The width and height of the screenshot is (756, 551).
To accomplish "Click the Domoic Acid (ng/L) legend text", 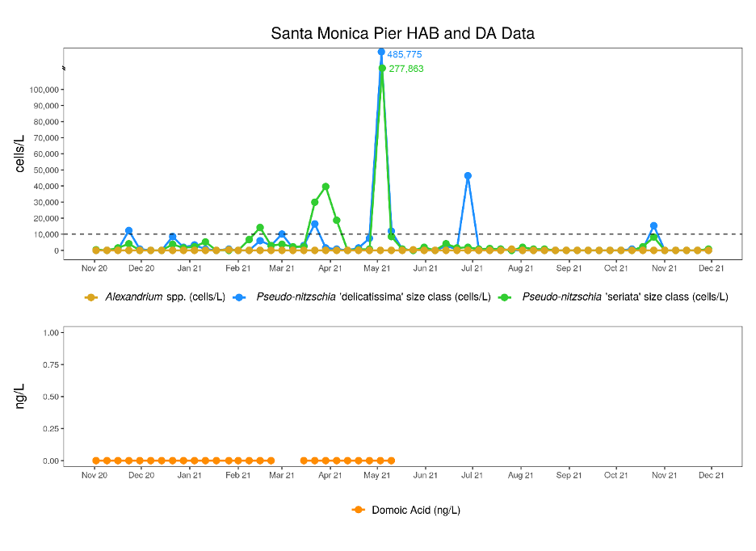I will [416, 510].
